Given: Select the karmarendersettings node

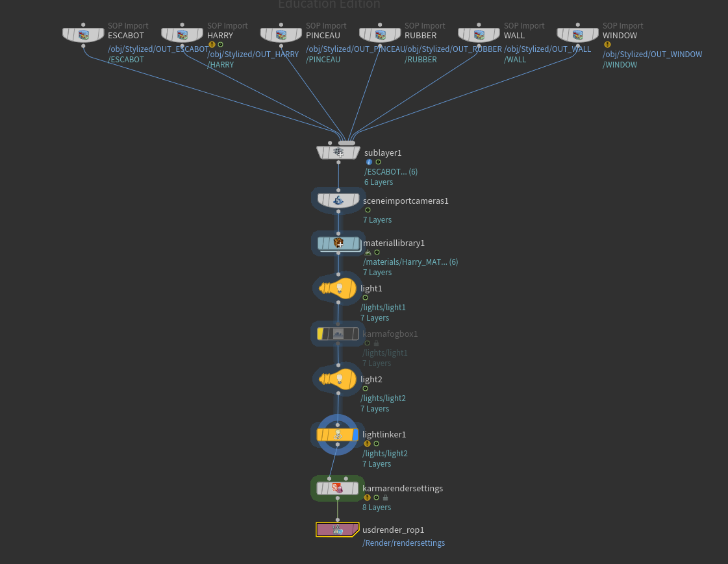Looking at the screenshot, I should [x=338, y=489].
